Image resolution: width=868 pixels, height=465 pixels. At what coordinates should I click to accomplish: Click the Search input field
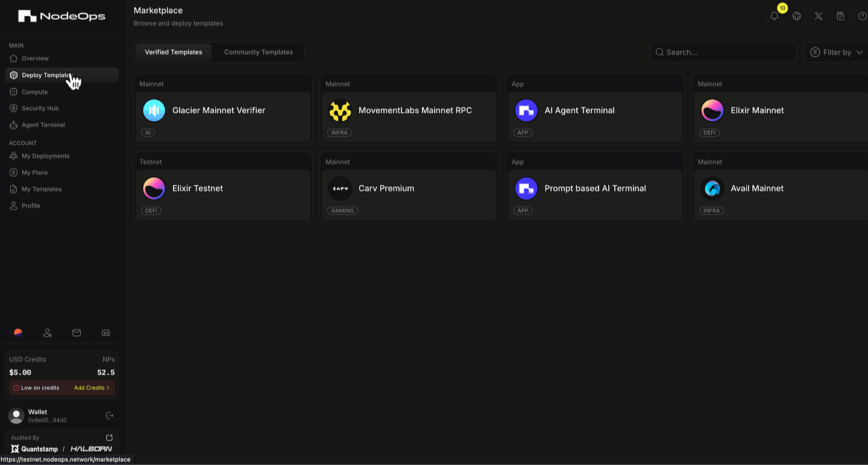(x=723, y=52)
